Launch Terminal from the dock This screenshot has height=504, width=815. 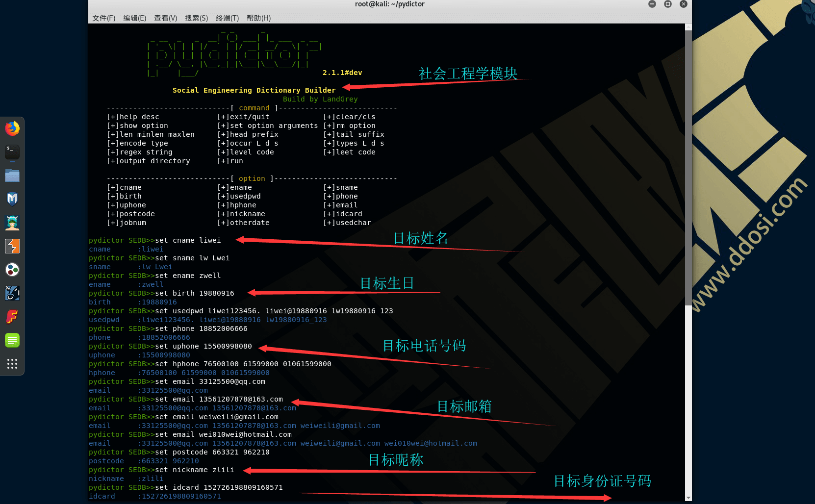click(12, 152)
